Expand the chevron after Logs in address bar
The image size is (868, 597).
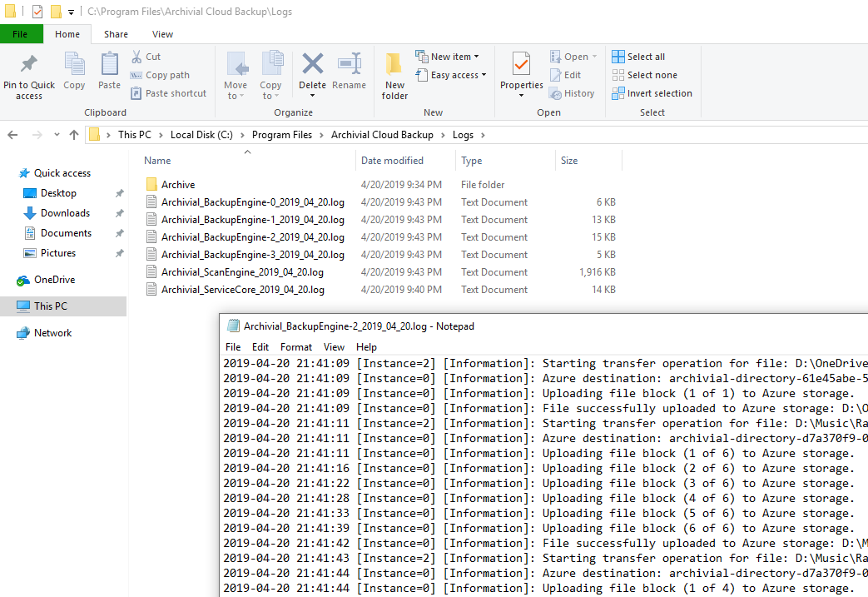[x=483, y=135]
